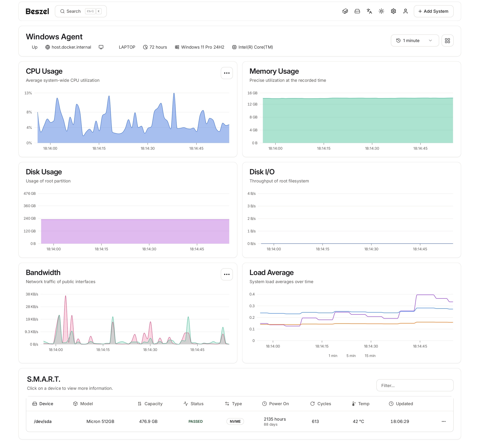Open the chart grid layout options icon
This screenshot has width=479, height=448.
click(x=447, y=40)
